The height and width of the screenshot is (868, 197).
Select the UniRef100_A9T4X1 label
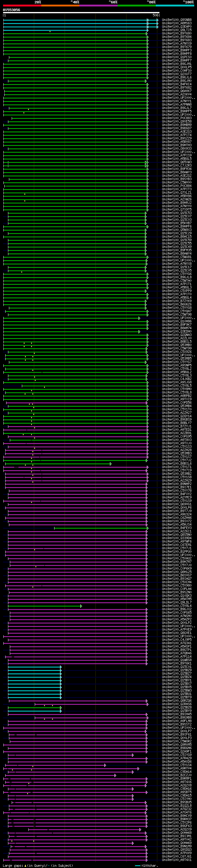pyautogui.click(x=176, y=860)
